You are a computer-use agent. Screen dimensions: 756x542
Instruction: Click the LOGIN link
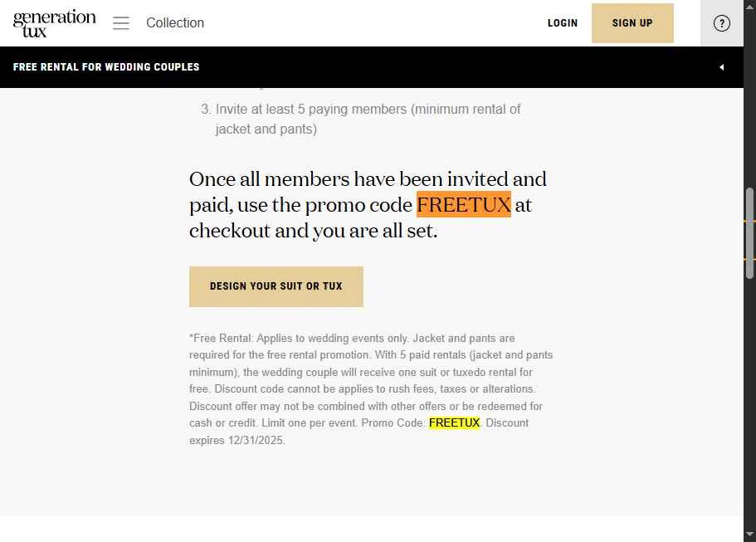click(x=563, y=23)
